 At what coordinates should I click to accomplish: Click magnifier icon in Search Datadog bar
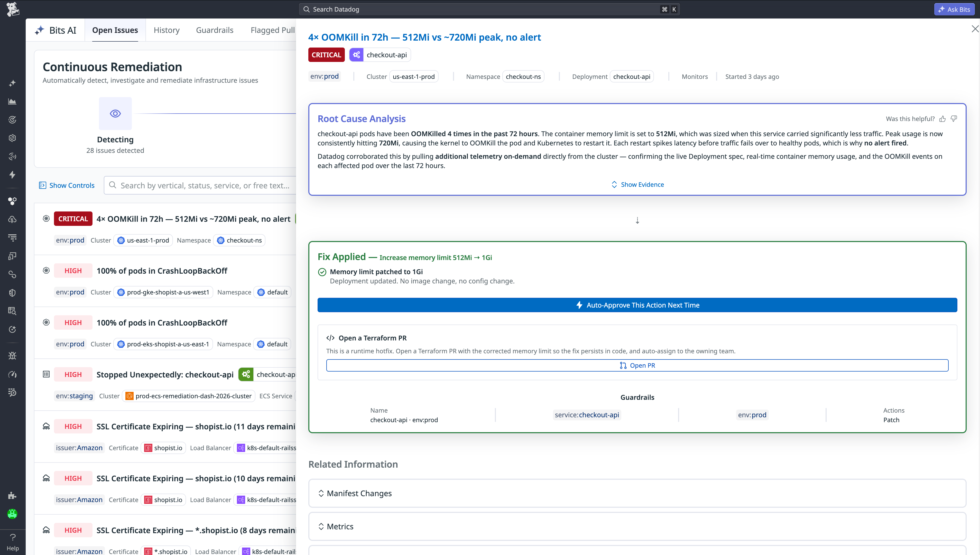coord(307,9)
